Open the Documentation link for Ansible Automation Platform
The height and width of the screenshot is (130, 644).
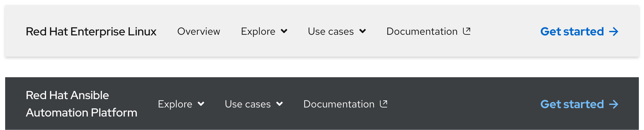point(339,104)
